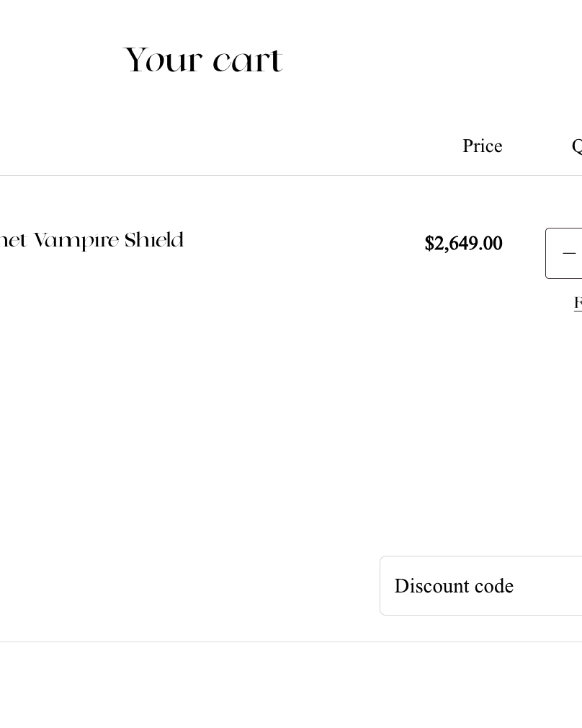This screenshot has width=582, height=728.
Task: Click the partially visible Remove link
Action: click(578, 303)
